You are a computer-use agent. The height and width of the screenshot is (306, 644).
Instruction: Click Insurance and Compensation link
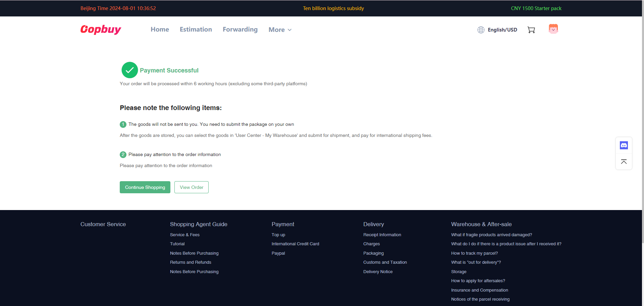(x=480, y=290)
